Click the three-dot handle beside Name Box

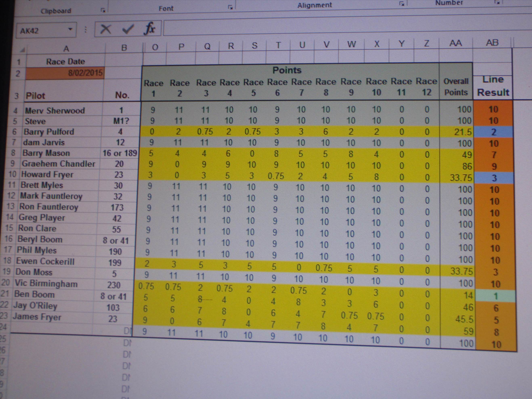click(x=86, y=30)
